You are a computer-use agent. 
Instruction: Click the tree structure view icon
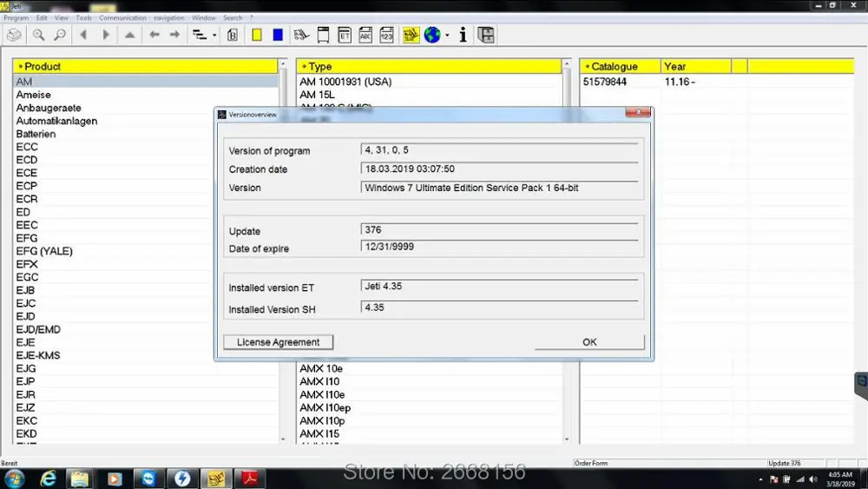tap(200, 35)
